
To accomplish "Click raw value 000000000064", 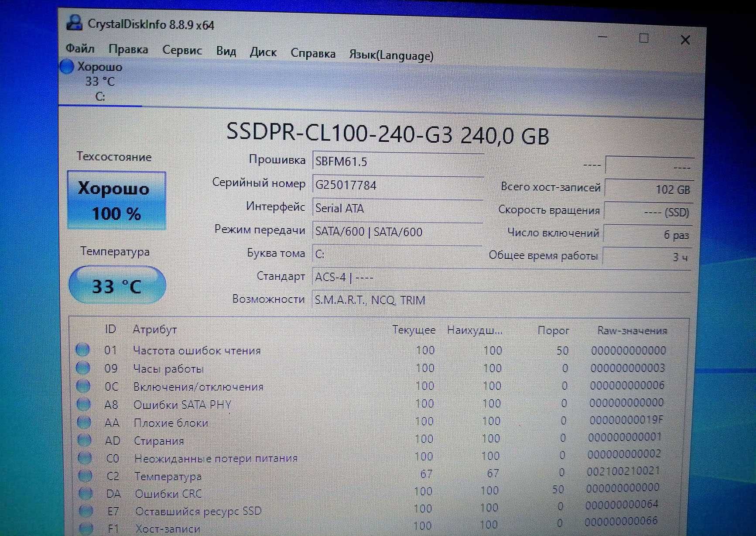I will click(x=622, y=505).
